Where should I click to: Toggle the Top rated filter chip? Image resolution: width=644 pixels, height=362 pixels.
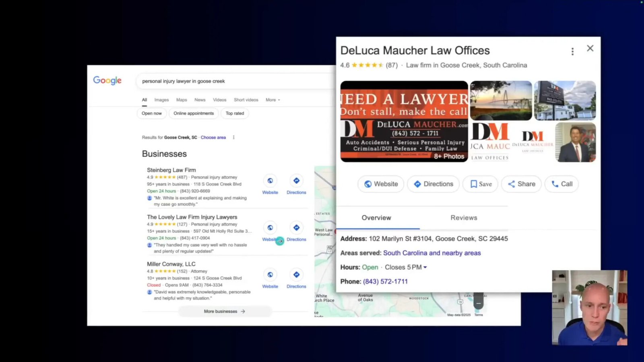(x=235, y=113)
